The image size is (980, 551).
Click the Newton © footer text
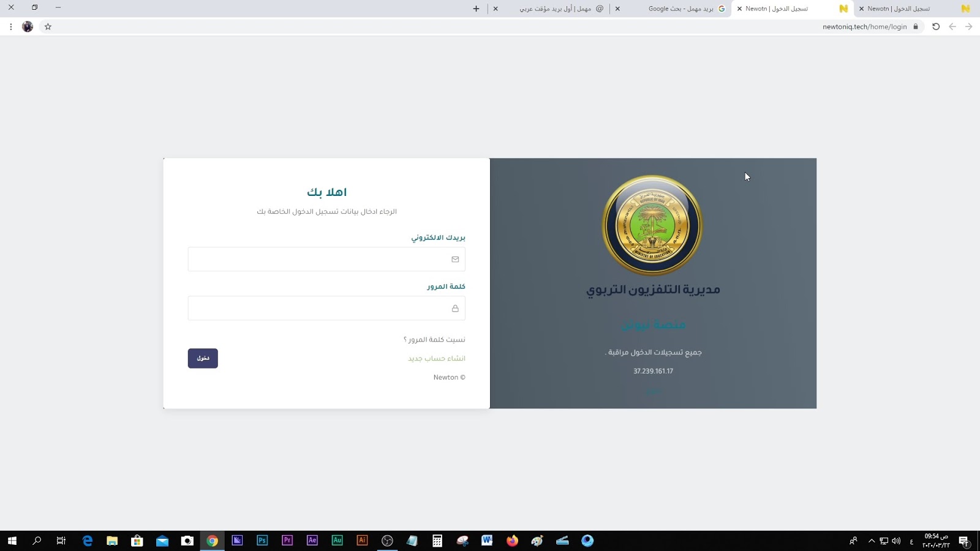[449, 377]
